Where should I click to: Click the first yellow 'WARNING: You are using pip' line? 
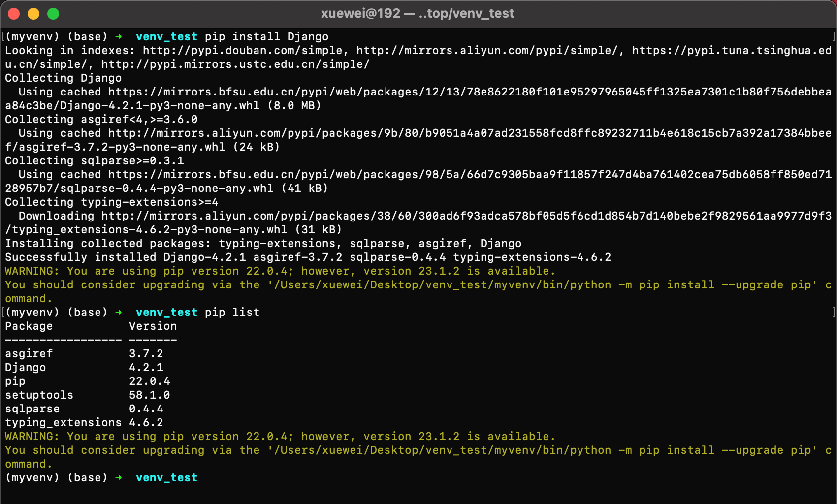coord(280,271)
